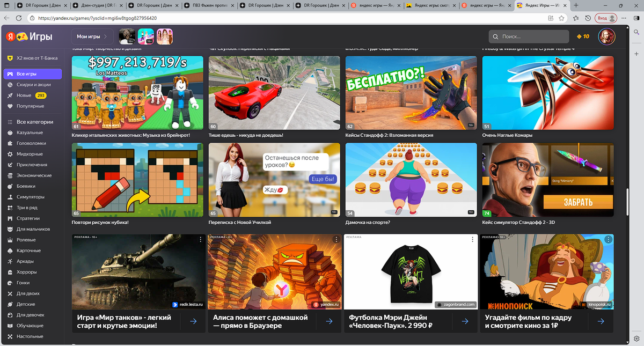Switch to first DR Горошек Дзен tab
Image resolution: width=644 pixels, height=346 pixels.
coord(41,5)
